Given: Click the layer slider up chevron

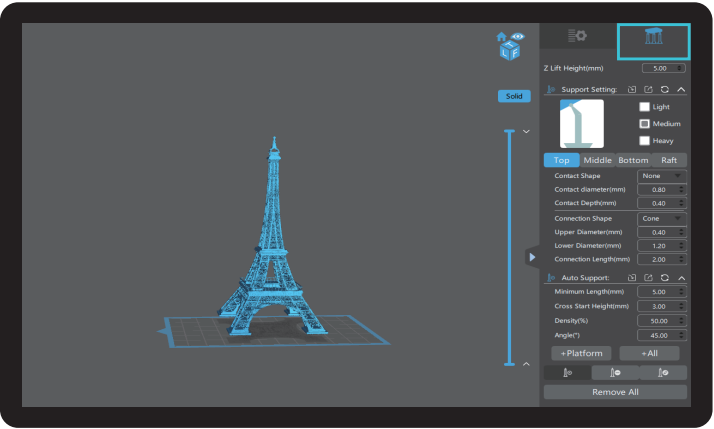Looking at the screenshot, I should point(526,364).
